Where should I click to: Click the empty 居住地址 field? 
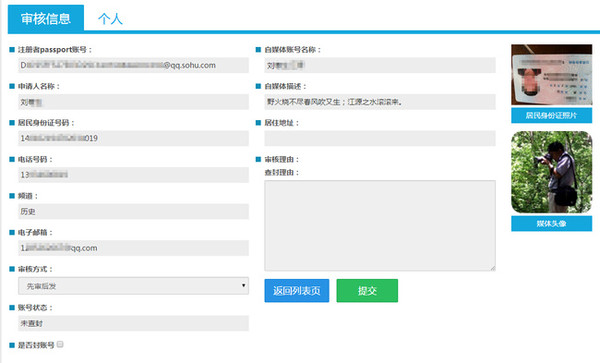click(x=380, y=138)
